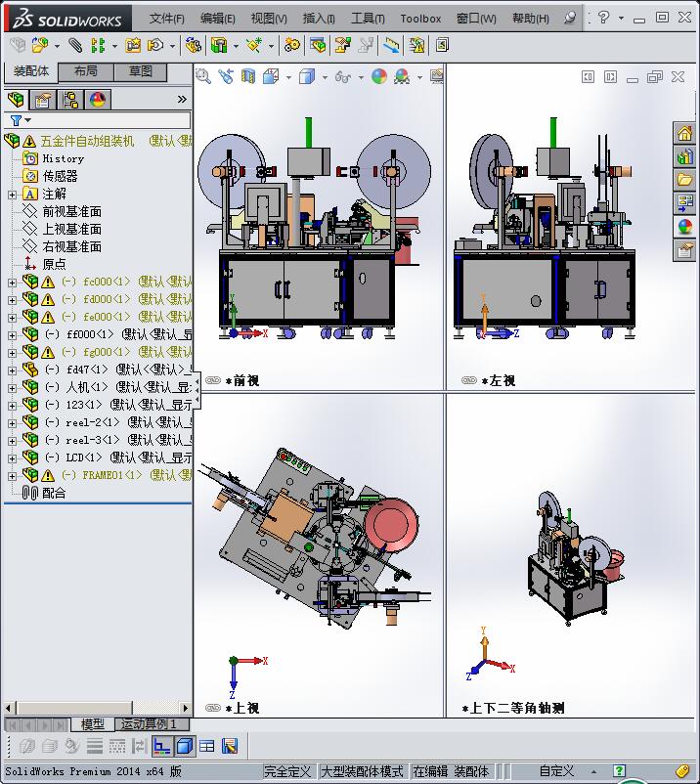Open the View Orientation dropdown arrow
Viewport: 700px width, 784px height.
[288, 77]
